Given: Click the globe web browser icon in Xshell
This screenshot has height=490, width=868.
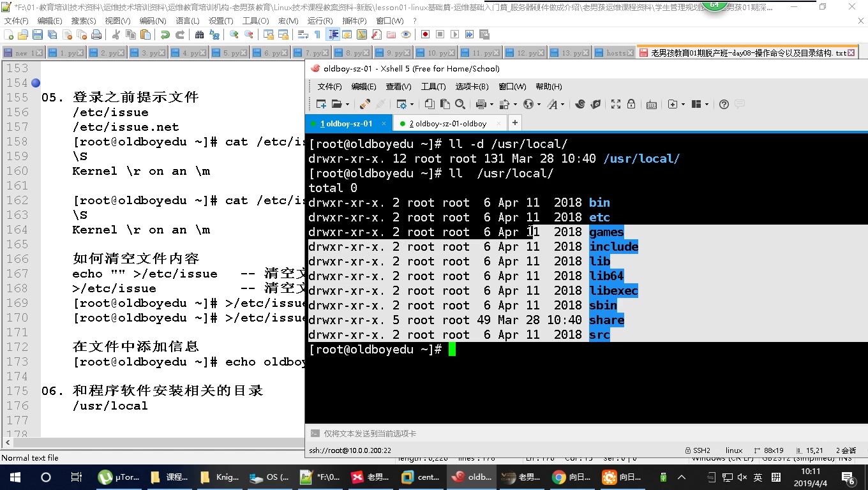Looking at the screenshot, I should coord(528,104).
